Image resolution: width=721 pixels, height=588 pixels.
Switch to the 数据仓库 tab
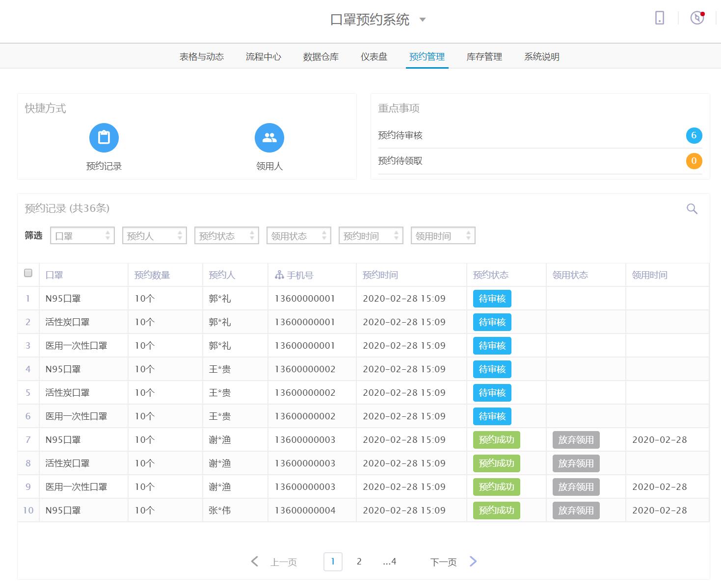coord(321,57)
